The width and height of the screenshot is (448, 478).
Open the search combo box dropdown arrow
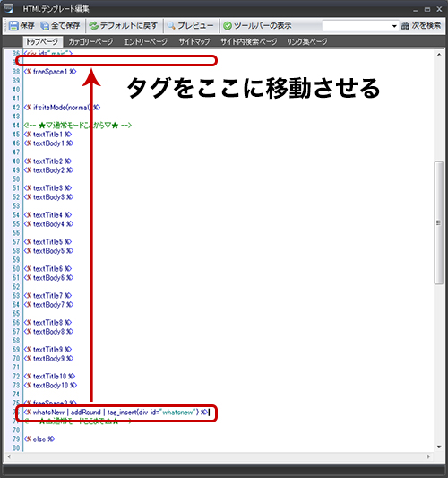(394, 26)
